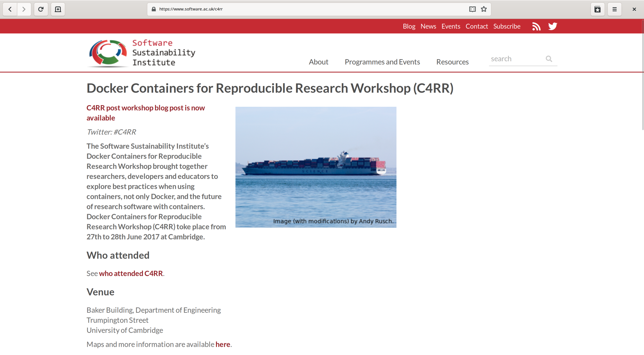Open the browser hamburger menu
Image resolution: width=644 pixels, height=355 pixels.
(614, 9)
